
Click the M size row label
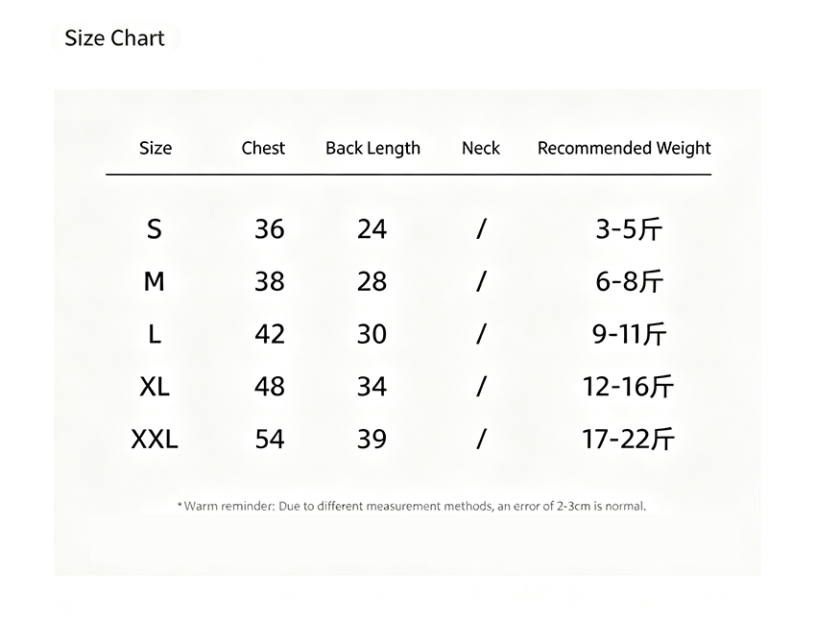pyautogui.click(x=154, y=281)
